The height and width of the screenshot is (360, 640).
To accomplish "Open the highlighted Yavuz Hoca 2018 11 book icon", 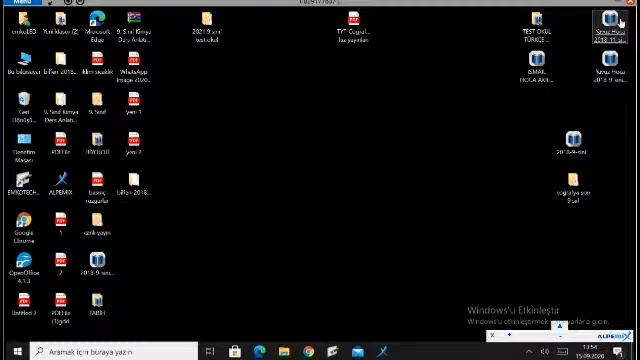I will click(610, 27).
